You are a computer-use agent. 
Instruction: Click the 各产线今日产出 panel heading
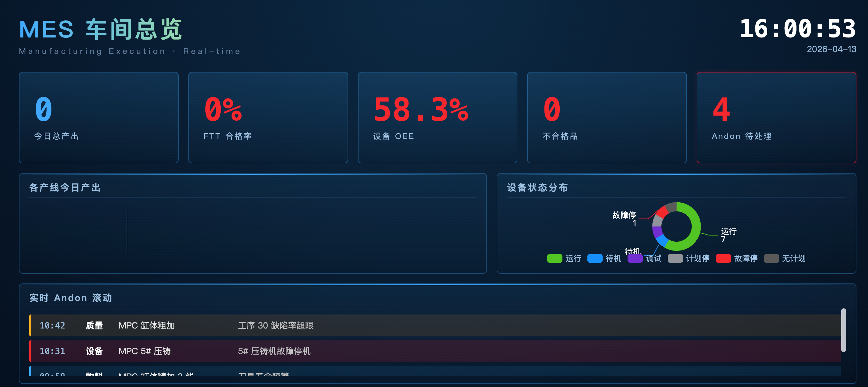point(65,188)
